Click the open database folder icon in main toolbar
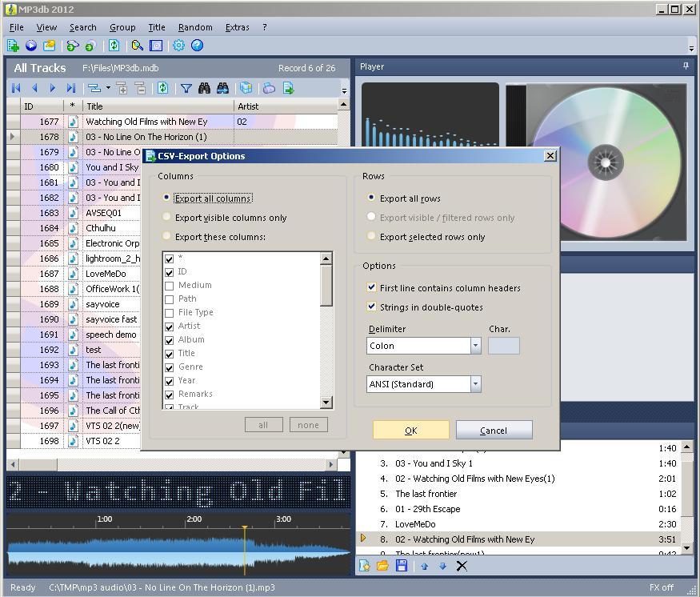Screen dimensions: 700x597 click(49, 46)
